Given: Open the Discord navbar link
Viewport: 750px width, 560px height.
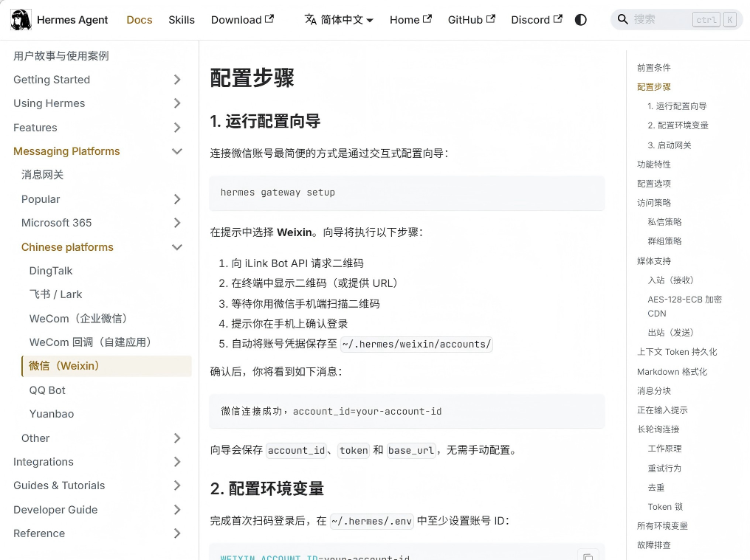Looking at the screenshot, I should click(x=536, y=20).
